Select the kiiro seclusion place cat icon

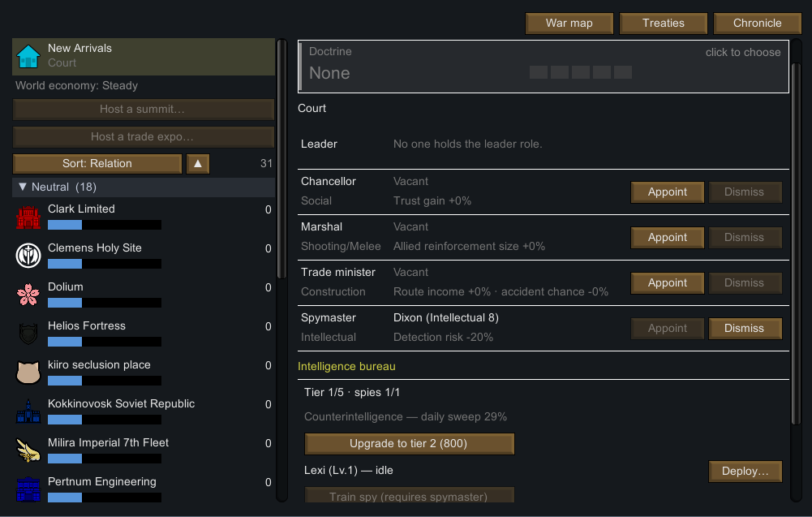click(28, 373)
